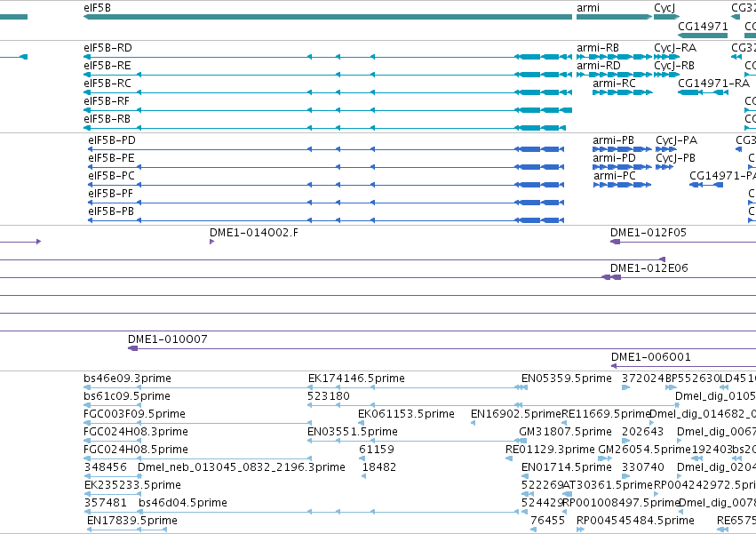The width and height of the screenshot is (756, 534).
Task: Select Dmel_neb_013045_0832_2196.3prime label
Action: [242, 467]
